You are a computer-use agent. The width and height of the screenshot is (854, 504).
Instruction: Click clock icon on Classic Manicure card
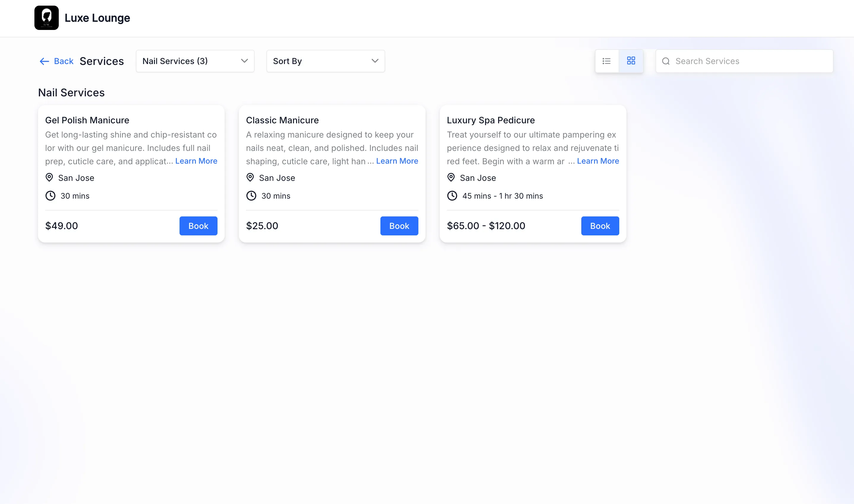coord(251,196)
